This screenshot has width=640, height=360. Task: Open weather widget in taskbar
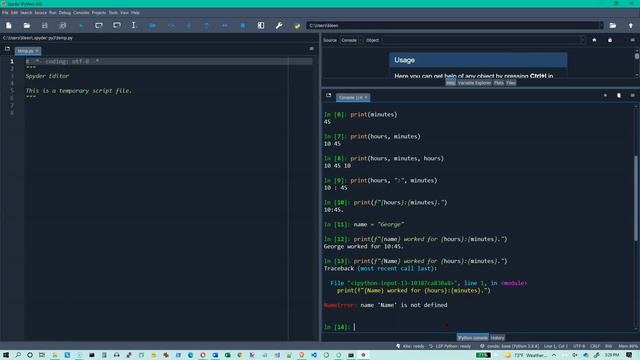pyautogui.click(x=527, y=355)
